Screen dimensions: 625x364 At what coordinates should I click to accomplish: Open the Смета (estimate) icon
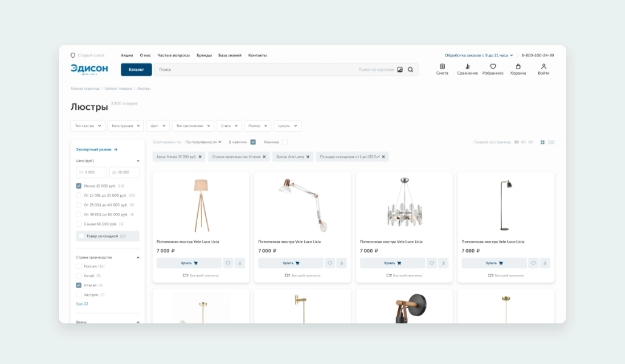point(442,67)
